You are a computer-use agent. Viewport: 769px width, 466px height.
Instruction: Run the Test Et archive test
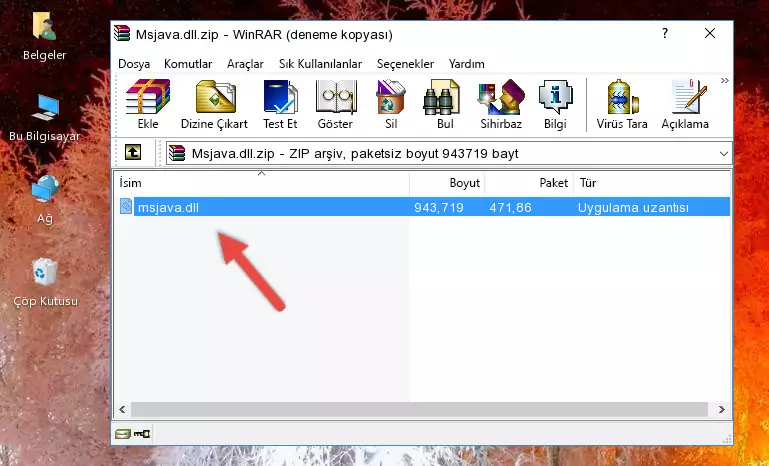tap(280, 104)
